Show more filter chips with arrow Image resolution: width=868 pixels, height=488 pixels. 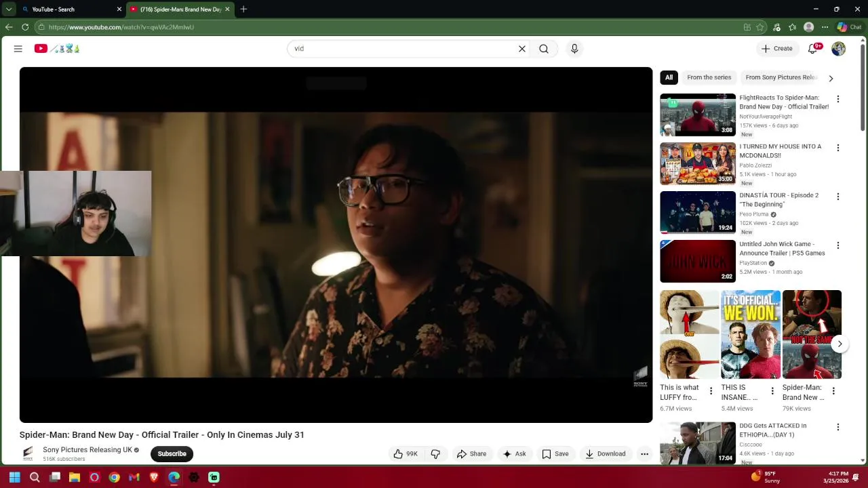pos(831,78)
